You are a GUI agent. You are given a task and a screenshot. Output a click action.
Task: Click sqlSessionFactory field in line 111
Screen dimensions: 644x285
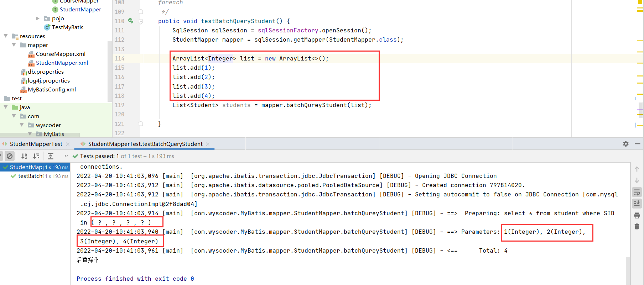(288, 30)
